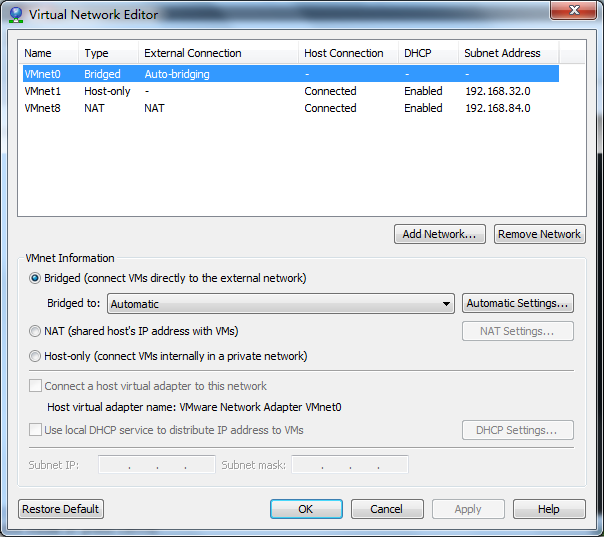The height and width of the screenshot is (537, 604).
Task: Toggle Connect a host virtual adapter checkbox
Action: [35, 386]
